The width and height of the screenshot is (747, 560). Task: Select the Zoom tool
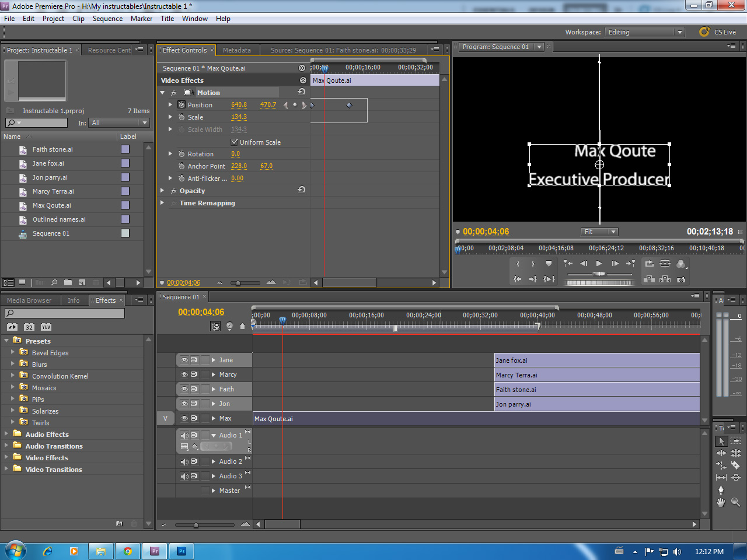click(735, 502)
